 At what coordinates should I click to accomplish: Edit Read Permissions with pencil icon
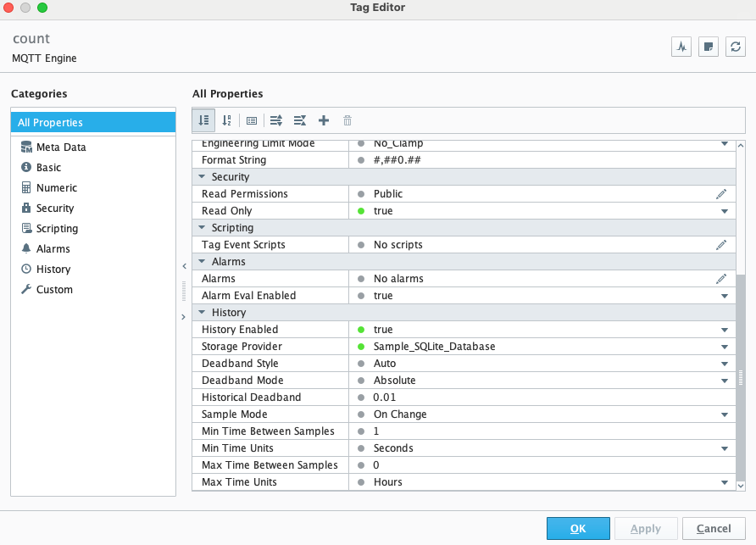pyautogui.click(x=721, y=194)
